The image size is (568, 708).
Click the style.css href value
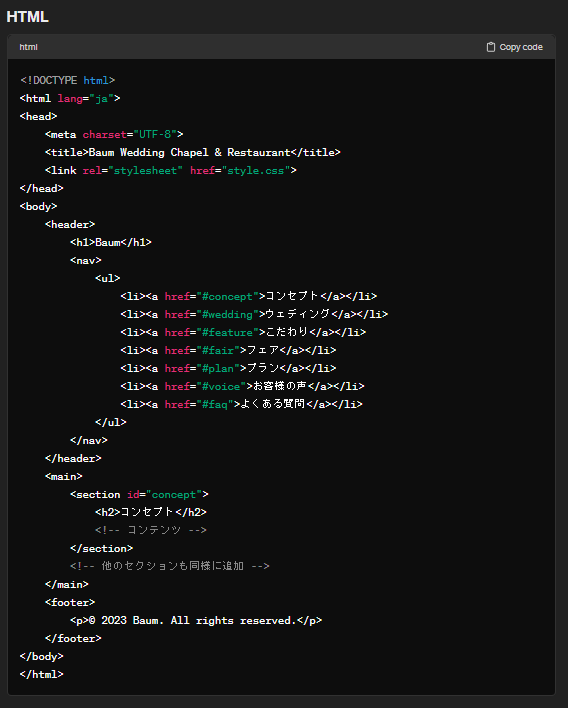[x=256, y=171]
